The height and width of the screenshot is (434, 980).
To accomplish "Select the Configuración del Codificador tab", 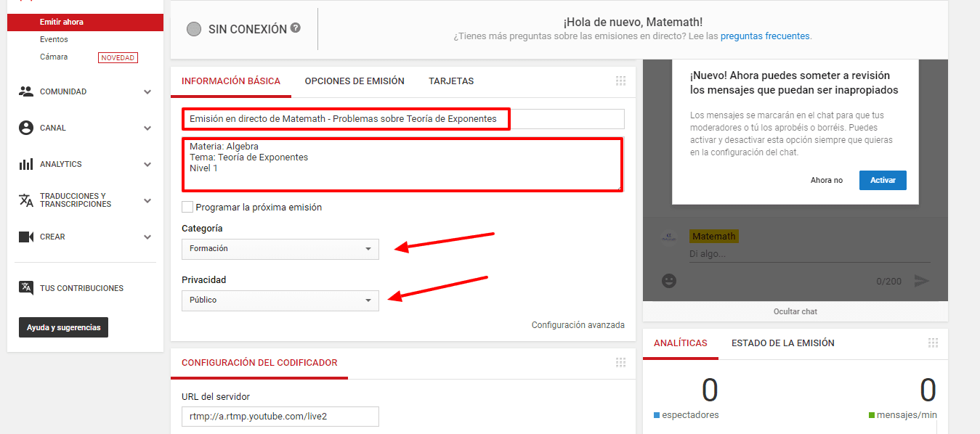I will (x=259, y=363).
